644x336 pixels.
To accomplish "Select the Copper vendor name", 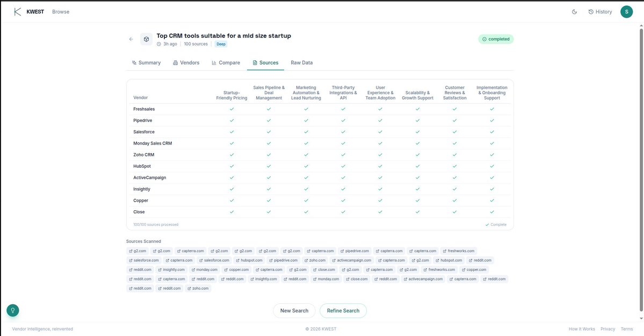I will point(141,201).
